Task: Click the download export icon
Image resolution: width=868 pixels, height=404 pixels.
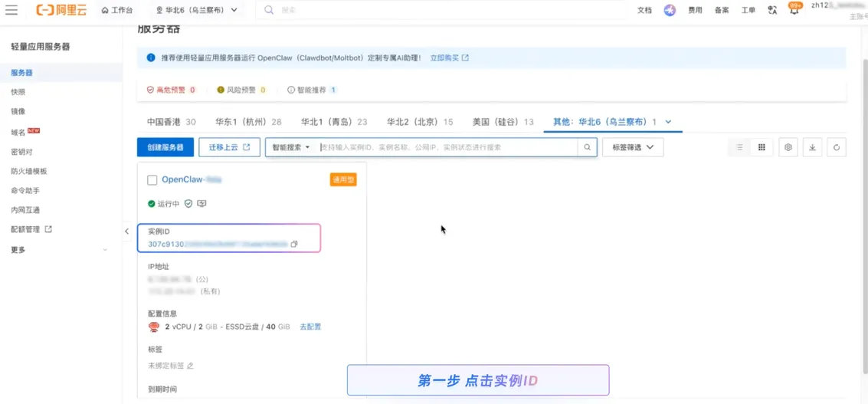Action: click(813, 147)
